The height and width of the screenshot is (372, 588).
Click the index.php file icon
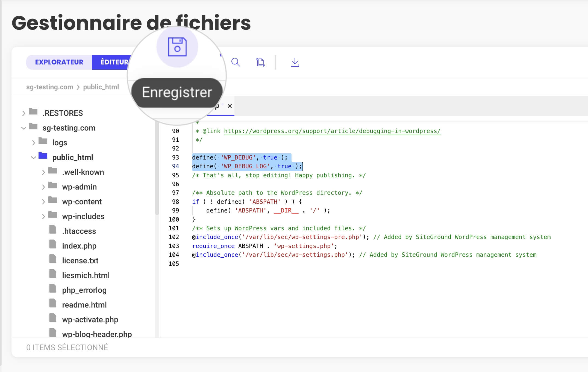click(x=53, y=244)
